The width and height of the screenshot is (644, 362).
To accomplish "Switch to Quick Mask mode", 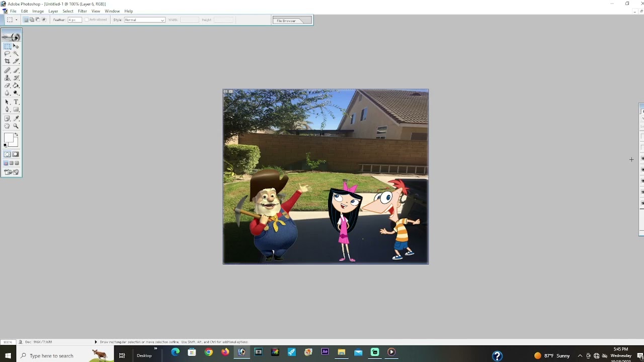I will tap(16, 154).
